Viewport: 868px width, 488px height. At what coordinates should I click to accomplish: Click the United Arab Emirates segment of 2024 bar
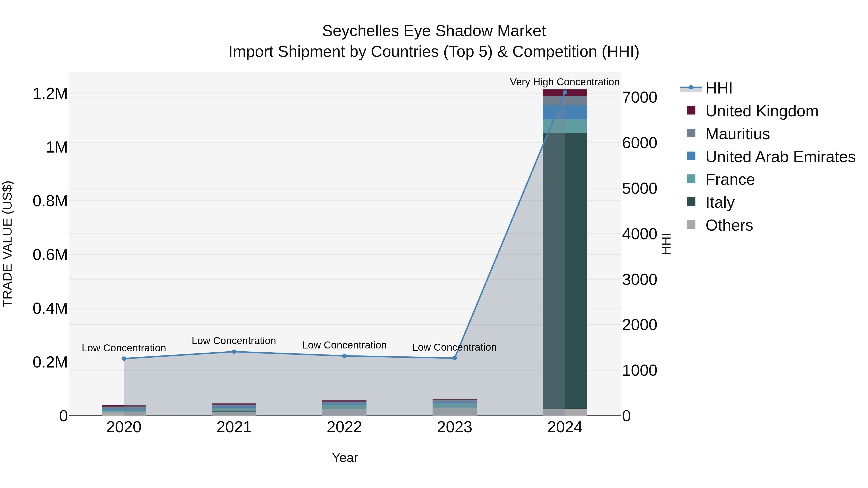(565, 112)
